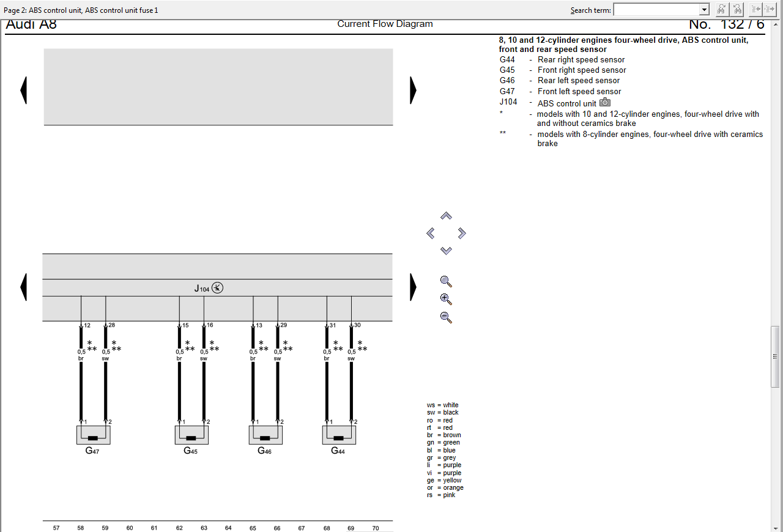
Task: Click pin label 15 under J104
Action: [185, 325]
